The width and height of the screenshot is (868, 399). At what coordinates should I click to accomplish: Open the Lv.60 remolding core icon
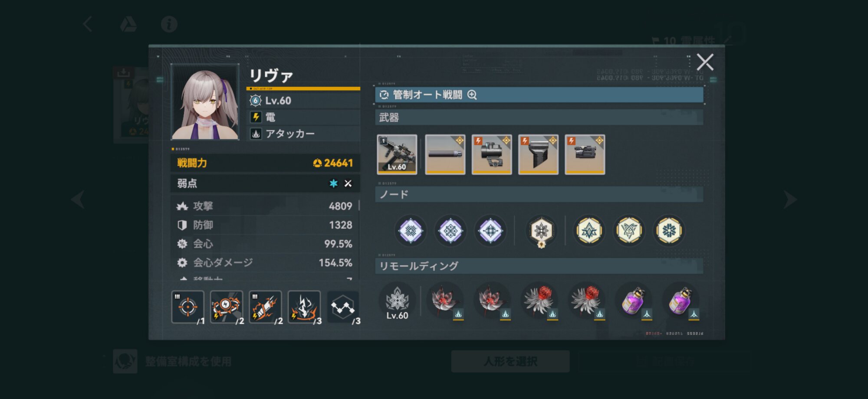(397, 303)
